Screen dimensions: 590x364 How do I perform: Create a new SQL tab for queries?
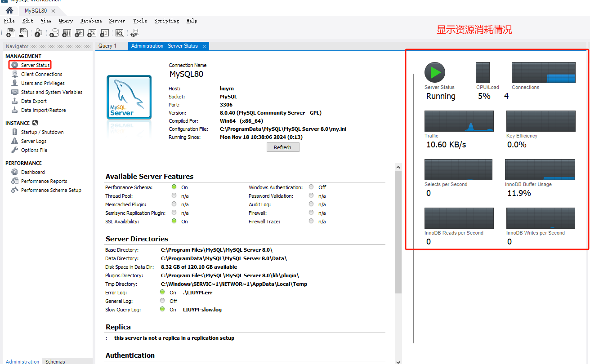tap(11, 33)
